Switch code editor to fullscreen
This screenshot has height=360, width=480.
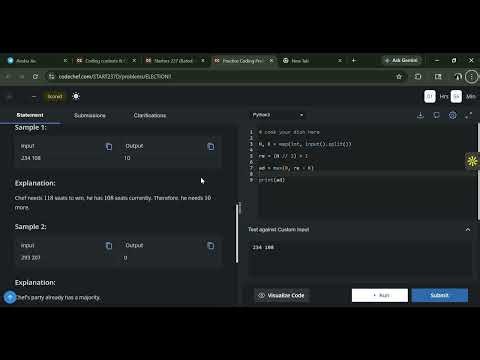468,115
